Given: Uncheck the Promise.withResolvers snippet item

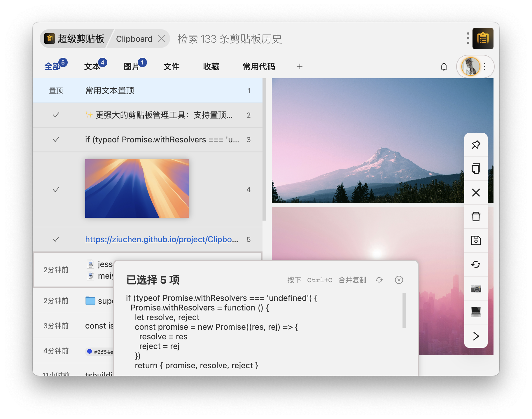Looking at the screenshot, I should 56,139.
